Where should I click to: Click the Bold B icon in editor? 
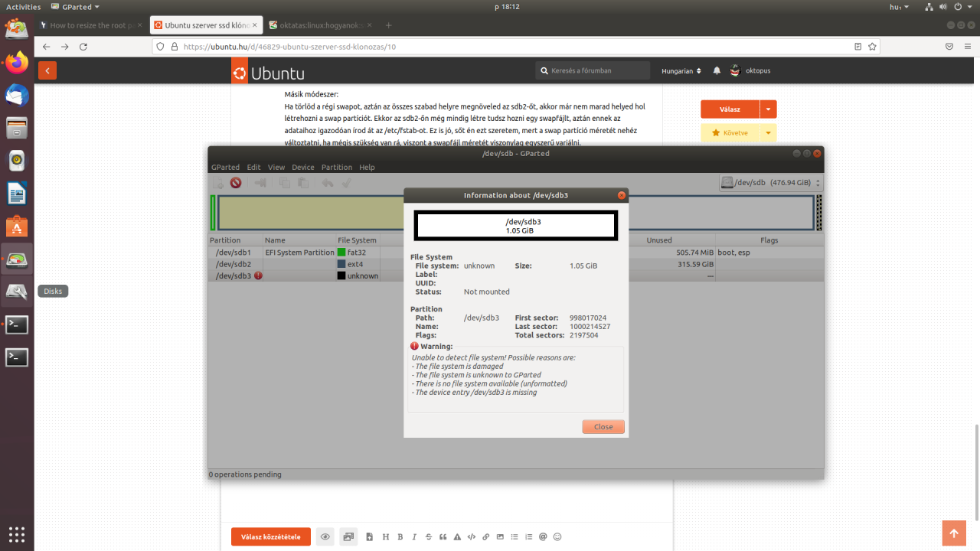pyautogui.click(x=400, y=536)
